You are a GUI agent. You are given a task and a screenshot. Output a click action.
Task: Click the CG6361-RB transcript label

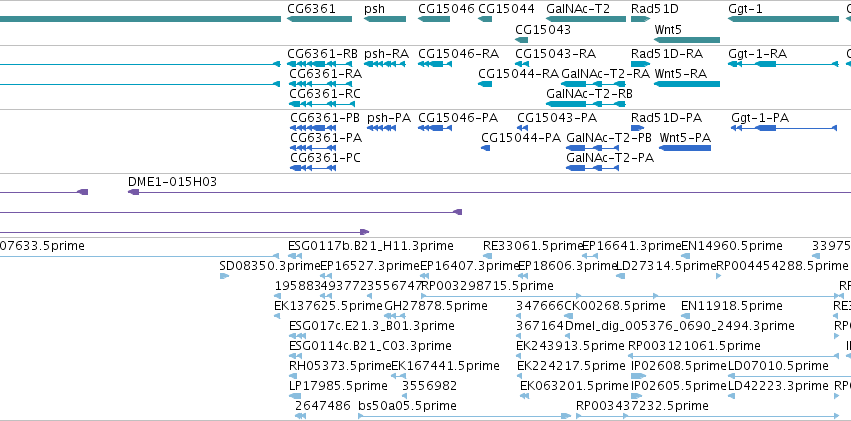[322, 54]
